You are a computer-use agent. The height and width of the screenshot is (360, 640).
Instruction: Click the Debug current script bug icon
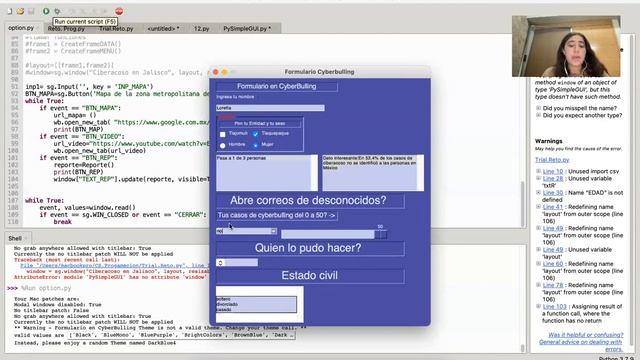click(58, 11)
